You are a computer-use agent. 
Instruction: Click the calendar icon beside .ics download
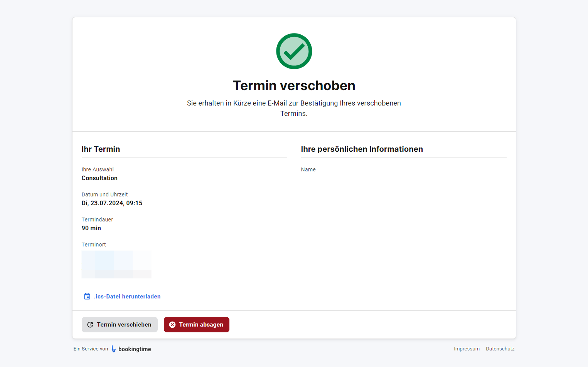coord(87,297)
